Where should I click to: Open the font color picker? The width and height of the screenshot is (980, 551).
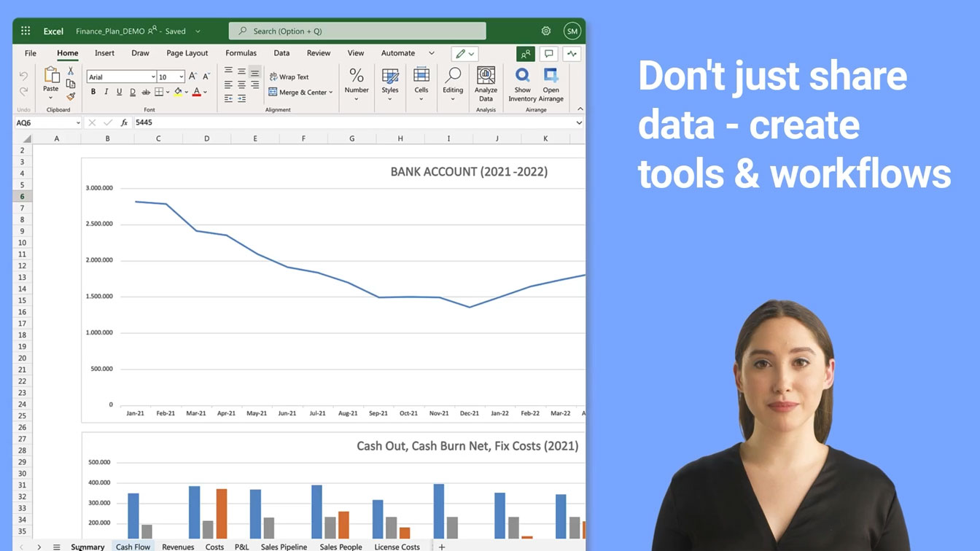[197, 92]
